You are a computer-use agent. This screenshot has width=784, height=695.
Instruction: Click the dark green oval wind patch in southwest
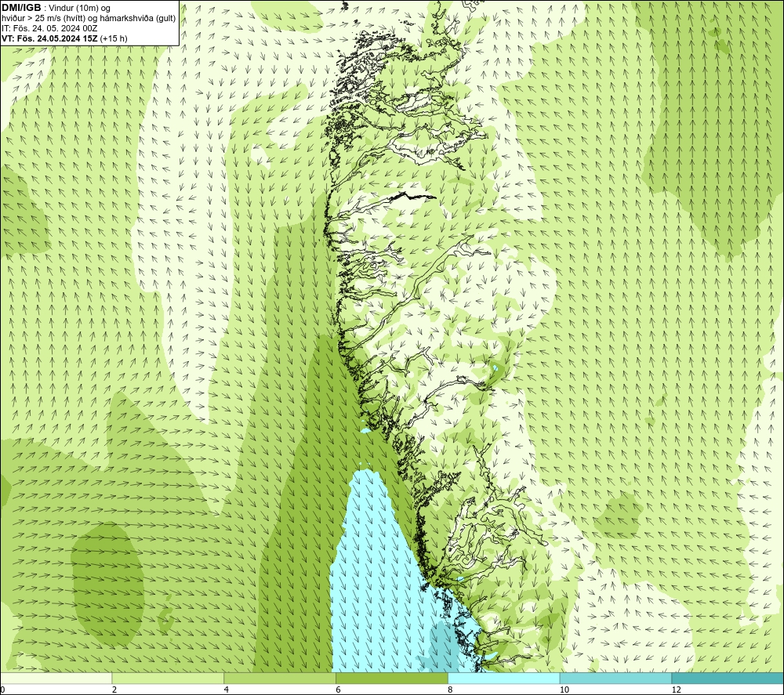coord(106,584)
